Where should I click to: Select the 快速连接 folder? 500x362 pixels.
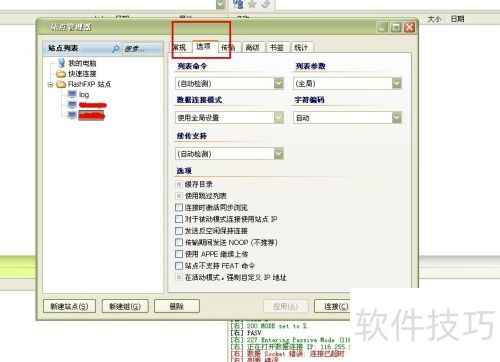tap(82, 73)
